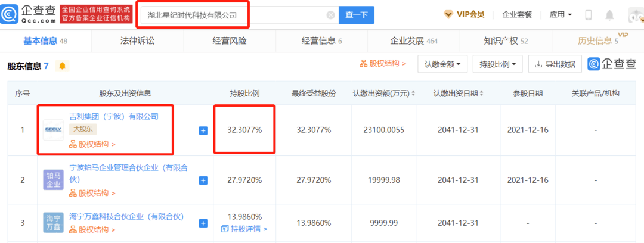Click 9999.99 认缴出资额 cell

coord(383,223)
